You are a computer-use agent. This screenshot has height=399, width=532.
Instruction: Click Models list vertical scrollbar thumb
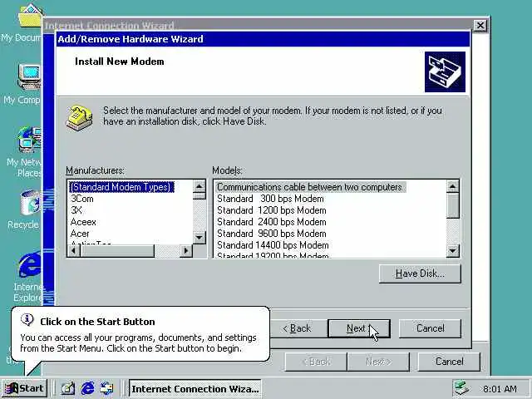(452, 205)
